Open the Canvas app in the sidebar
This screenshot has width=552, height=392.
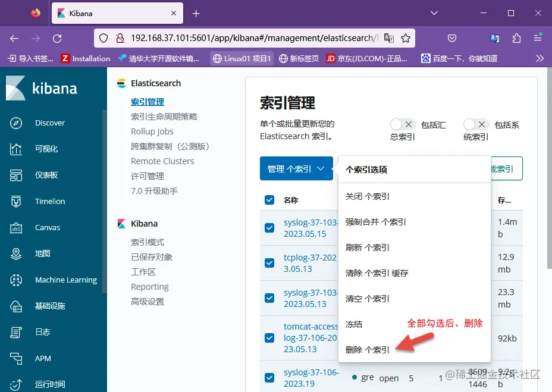(x=46, y=227)
